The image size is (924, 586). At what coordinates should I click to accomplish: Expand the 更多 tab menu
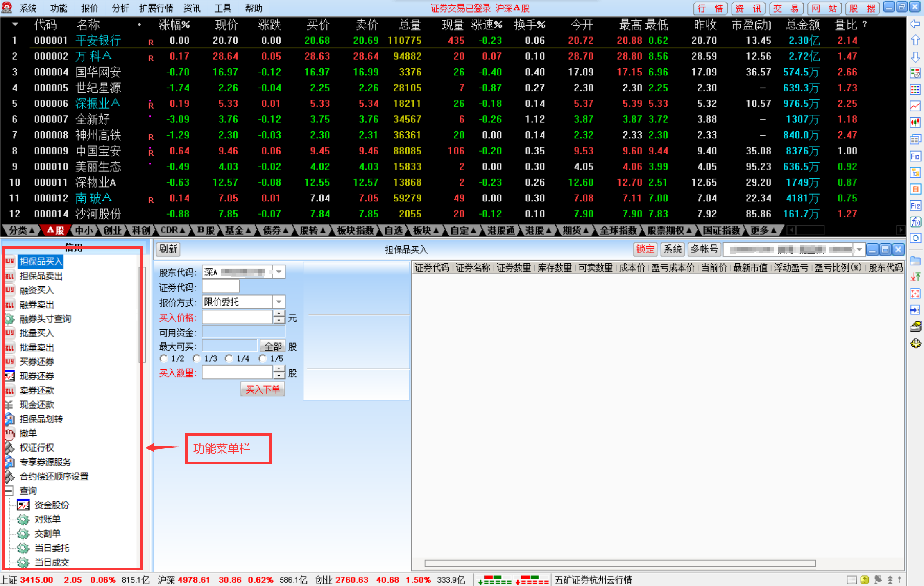point(763,231)
